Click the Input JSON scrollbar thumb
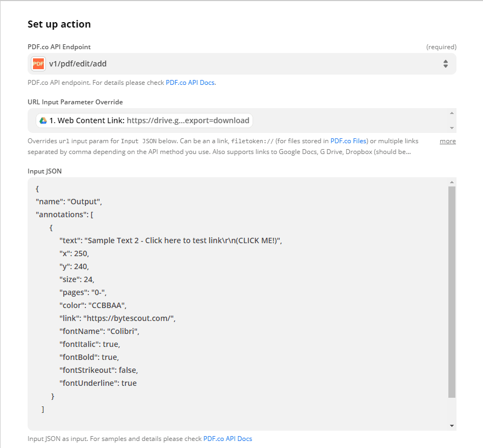The height and width of the screenshot is (448, 483). pyautogui.click(x=452, y=292)
